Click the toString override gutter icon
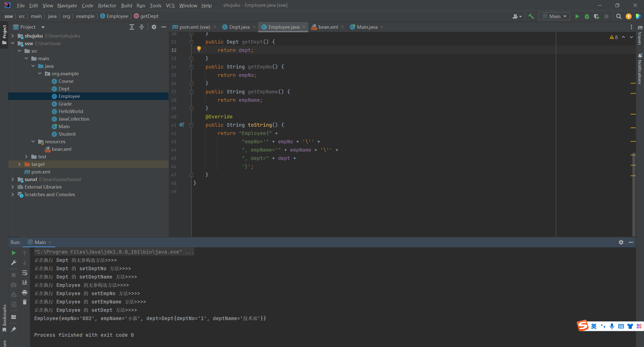 pyautogui.click(x=182, y=125)
